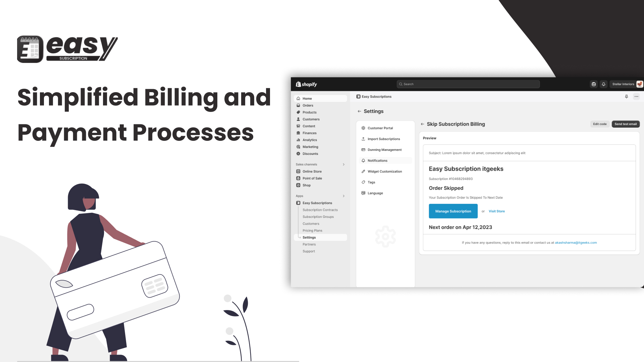Screen dimensions: 644x362
Task: Click the Visit Store link in email preview
Action: 497,211
